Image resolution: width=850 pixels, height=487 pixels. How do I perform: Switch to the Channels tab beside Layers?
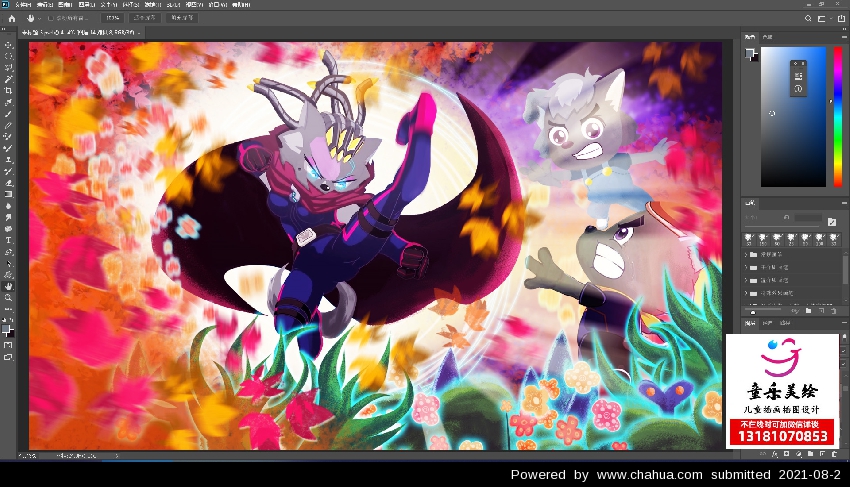767,323
